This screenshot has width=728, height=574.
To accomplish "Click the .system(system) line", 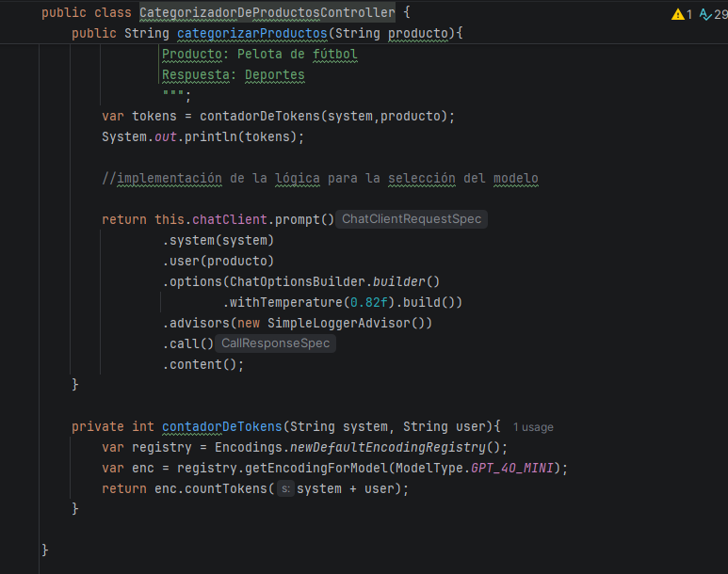I will pos(218,240).
